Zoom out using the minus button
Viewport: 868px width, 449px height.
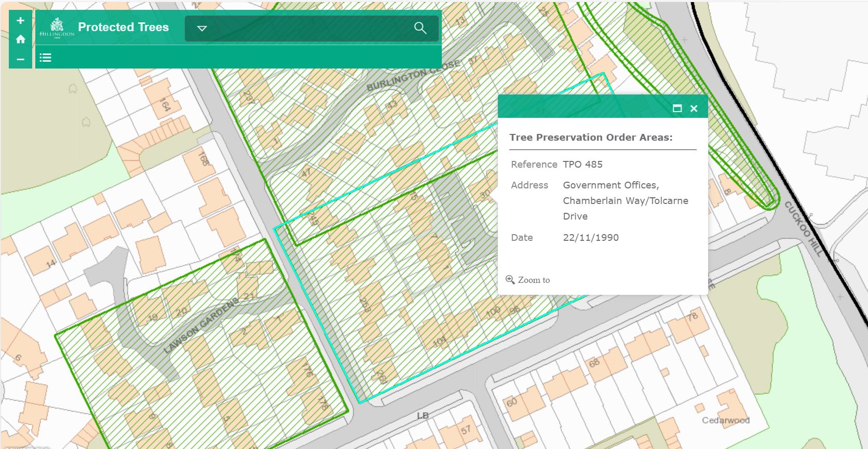[x=20, y=59]
